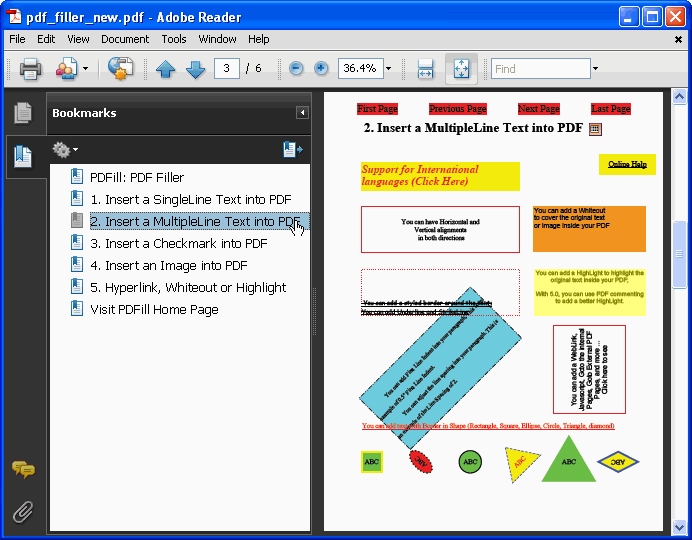Click the scrolling pages fit-width icon
This screenshot has height=540, width=692.
[425, 69]
